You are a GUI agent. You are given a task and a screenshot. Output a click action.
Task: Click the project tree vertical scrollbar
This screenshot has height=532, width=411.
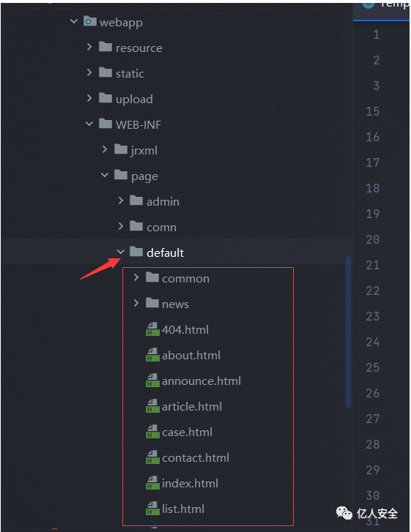[348, 331]
